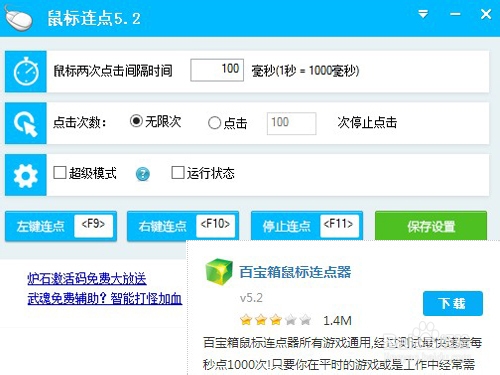Enable the 超级模式 checkbox
The width and height of the screenshot is (500, 375).
[60, 173]
